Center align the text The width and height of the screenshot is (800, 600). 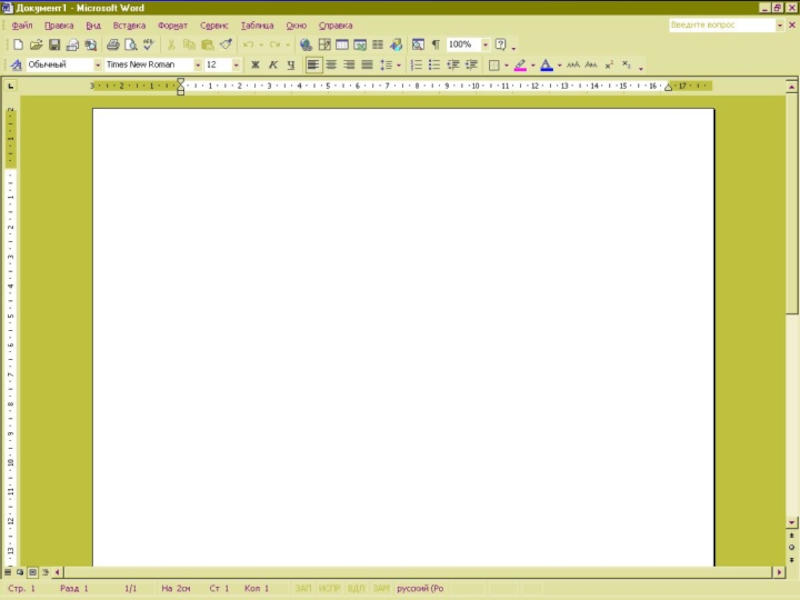[331, 65]
